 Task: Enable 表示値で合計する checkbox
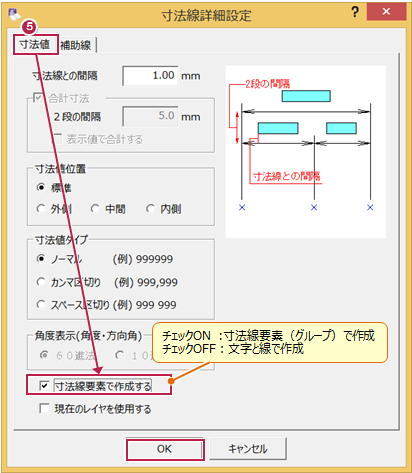click(x=58, y=138)
